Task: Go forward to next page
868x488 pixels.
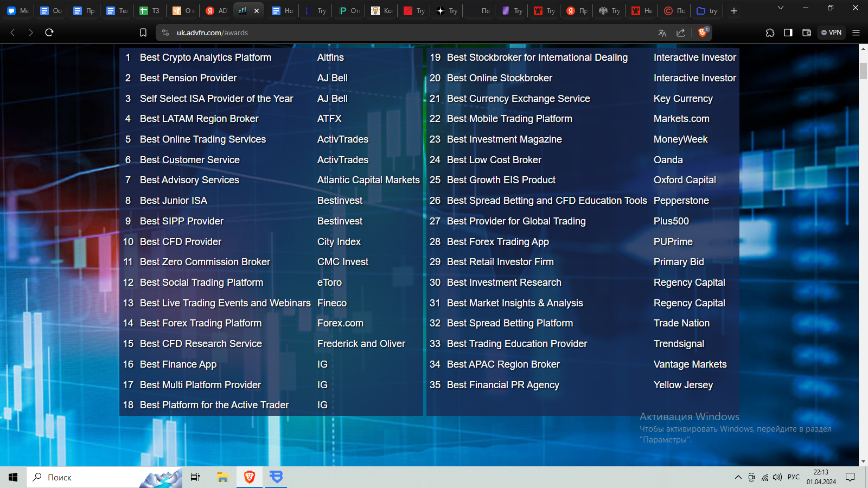Action: [x=31, y=33]
